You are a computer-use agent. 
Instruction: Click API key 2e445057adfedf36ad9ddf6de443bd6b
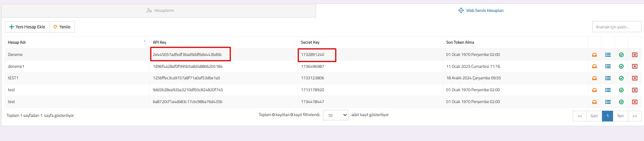187,54
